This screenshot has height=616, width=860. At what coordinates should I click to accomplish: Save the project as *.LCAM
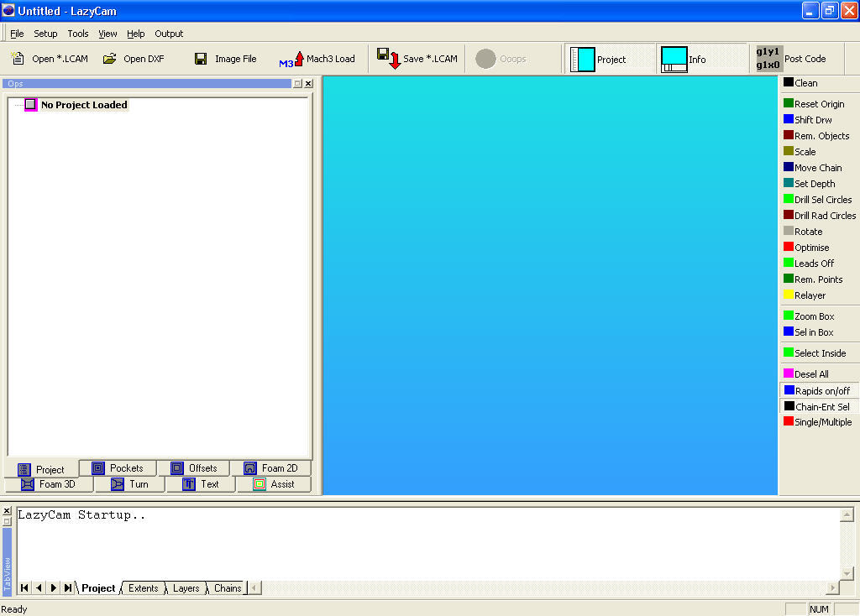(x=417, y=59)
